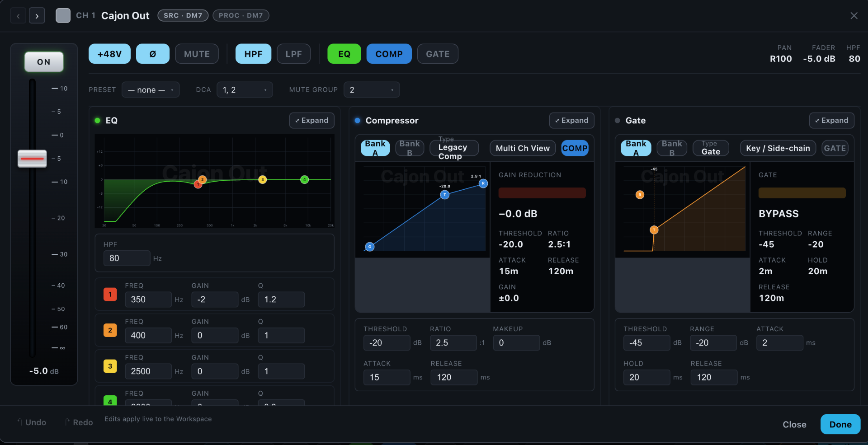The height and width of the screenshot is (445, 868).
Task: Click the gate HOLD field showing 20
Action: [646, 377]
